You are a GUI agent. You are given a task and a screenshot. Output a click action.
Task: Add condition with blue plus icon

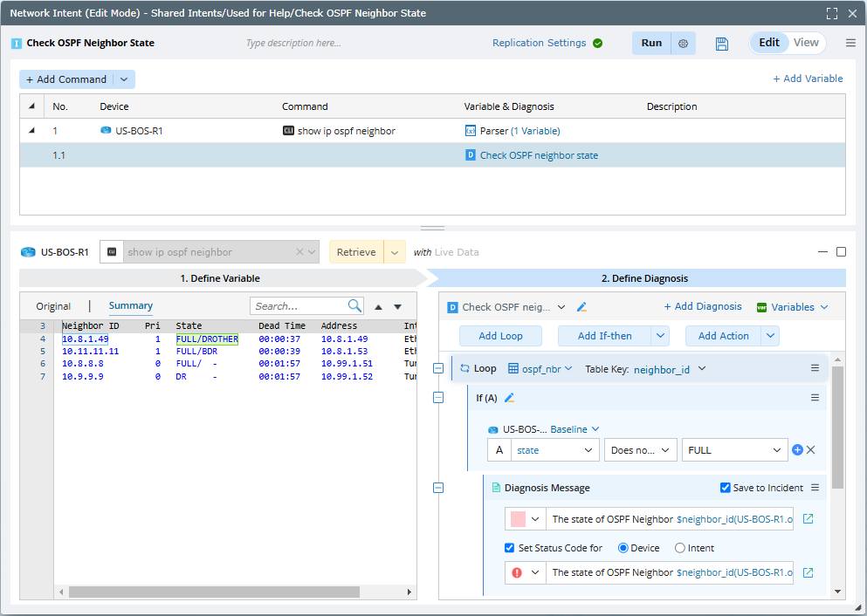click(x=797, y=450)
